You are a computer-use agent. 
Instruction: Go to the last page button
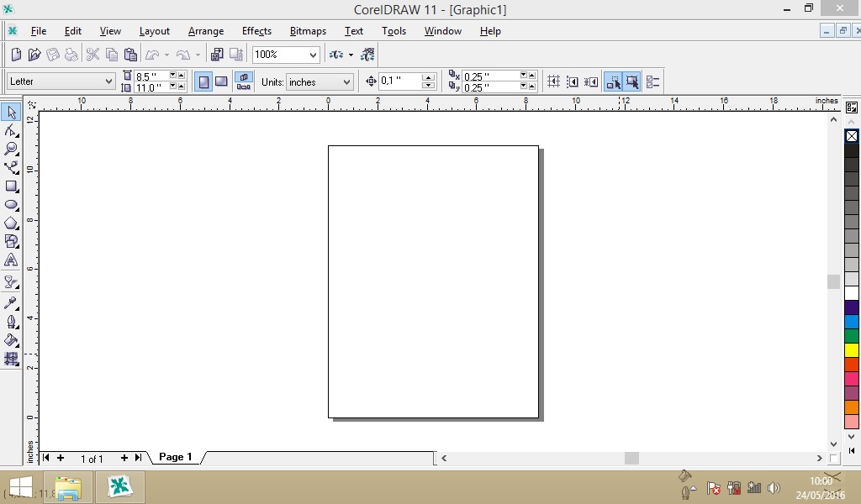coord(139,458)
